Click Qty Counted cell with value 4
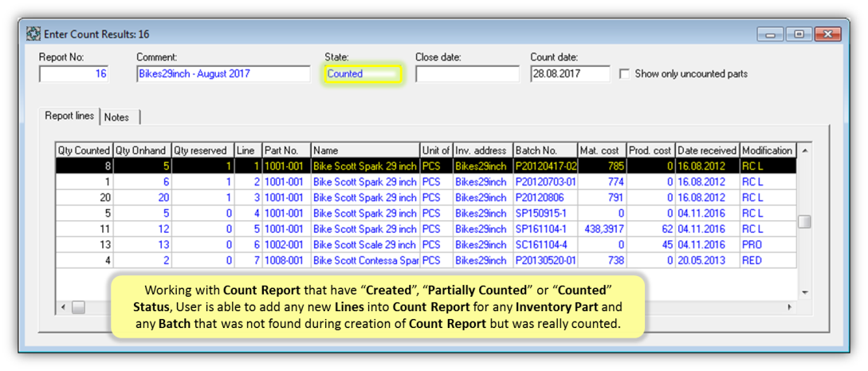 pyautogui.click(x=84, y=260)
